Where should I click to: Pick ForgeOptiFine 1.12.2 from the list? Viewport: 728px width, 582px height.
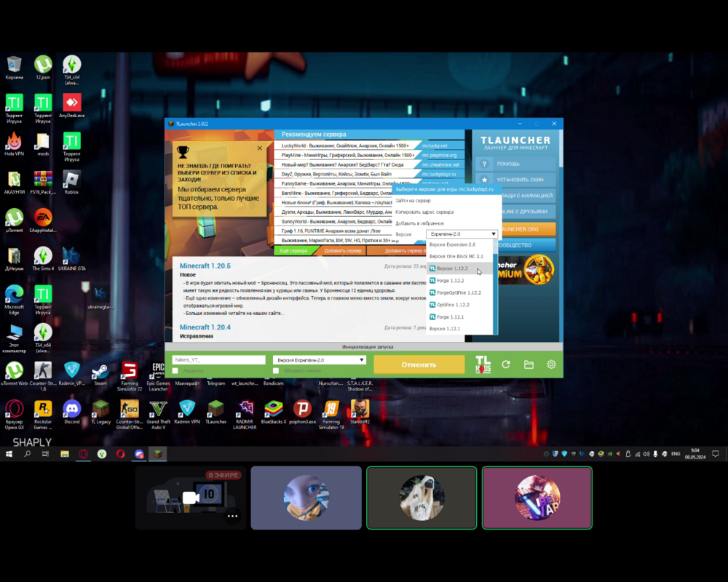pos(459,292)
